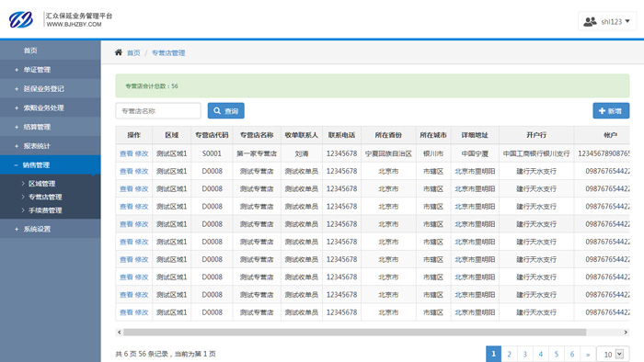Click the home icon in breadcrumb
The image size is (644, 362).
click(119, 52)
